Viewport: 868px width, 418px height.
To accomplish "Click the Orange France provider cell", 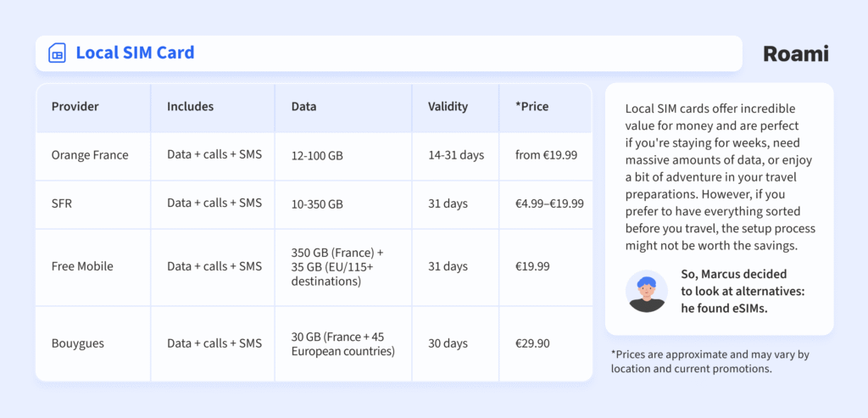I will pyautogui.click(x=90, y=155).
